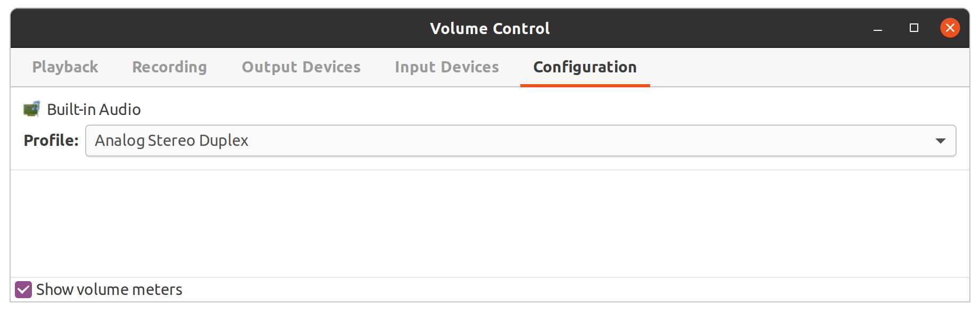This screenshot has width=980, height=312.
Task: Click the Show volume meters label text
Action: pos(109,290)
